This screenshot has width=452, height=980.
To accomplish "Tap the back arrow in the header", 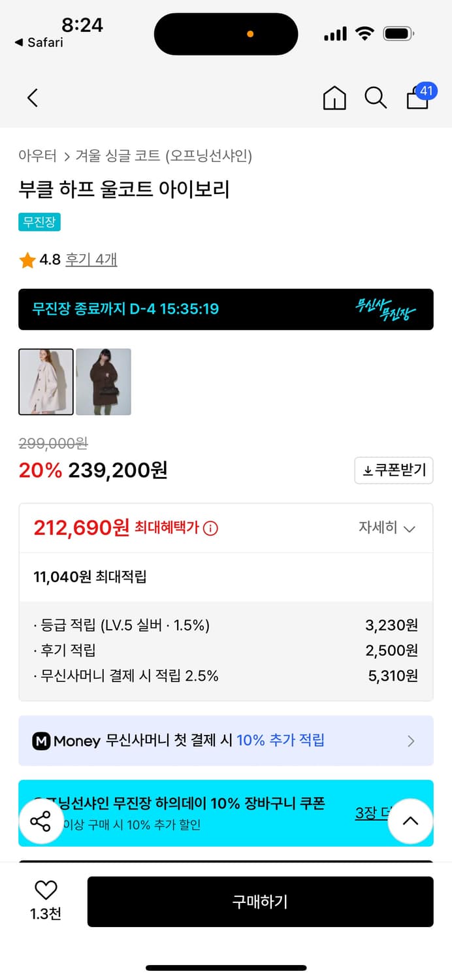I will pyautogui.click(x=32, y=97).
